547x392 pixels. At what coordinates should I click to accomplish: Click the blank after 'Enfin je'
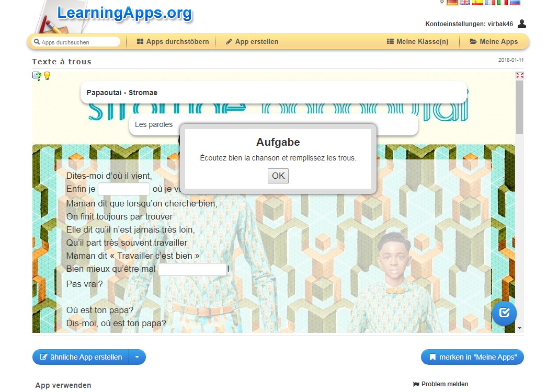(124, 189)
